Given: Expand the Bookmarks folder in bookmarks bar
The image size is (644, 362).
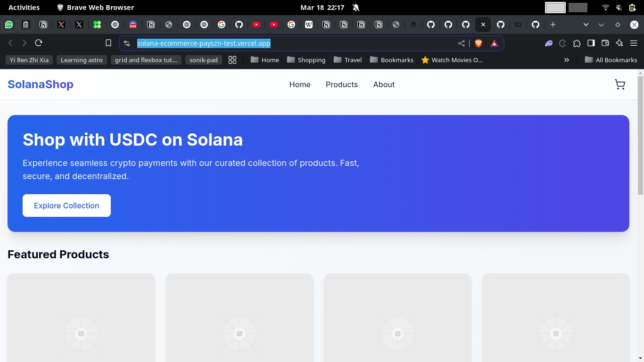Looking at the screenshot, I should point(392,60).
